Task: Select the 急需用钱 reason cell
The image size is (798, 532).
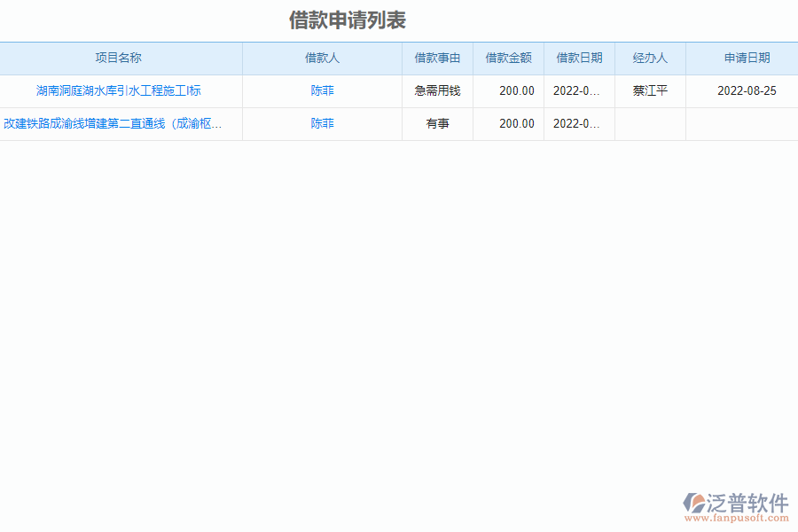Action: coord(437,90)
